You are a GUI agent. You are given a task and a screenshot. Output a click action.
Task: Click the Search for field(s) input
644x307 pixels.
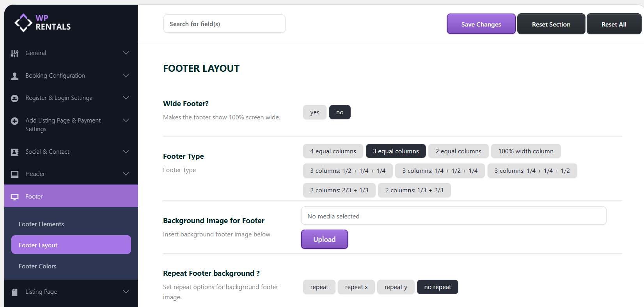pos(224,24)
